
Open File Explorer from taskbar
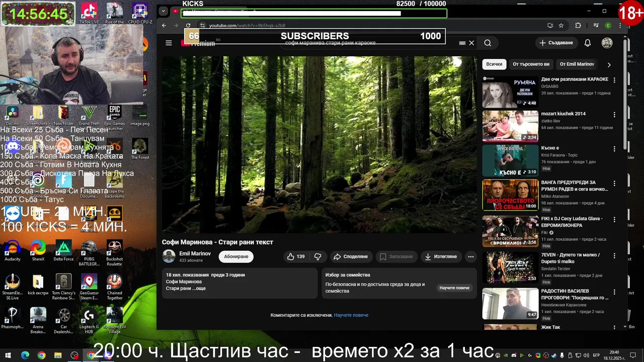click(x=57, y=355)
